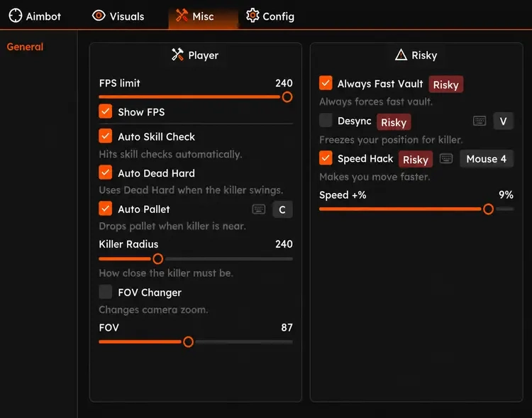Select the Misc tab
This screenshot has width=532, height=418.
203,16
